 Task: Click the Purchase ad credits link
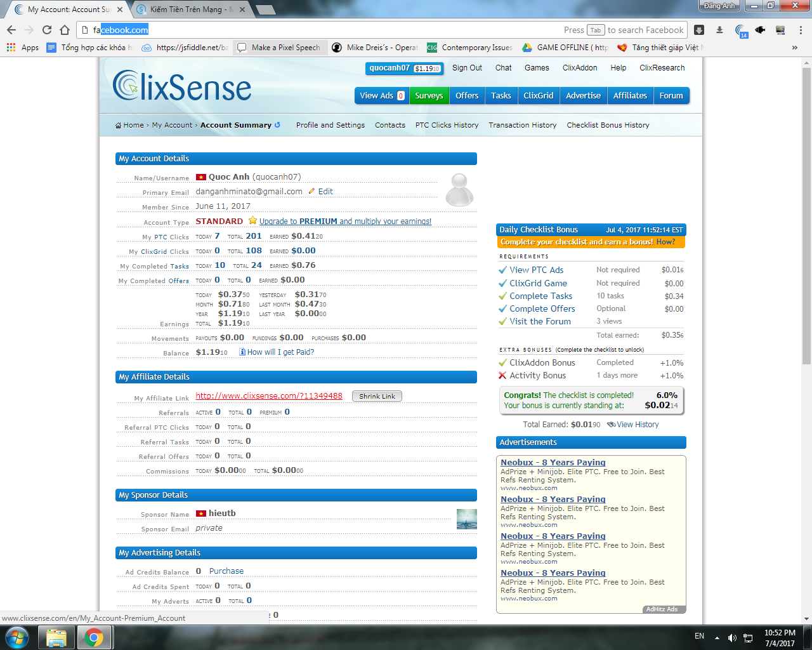point(226,571)
